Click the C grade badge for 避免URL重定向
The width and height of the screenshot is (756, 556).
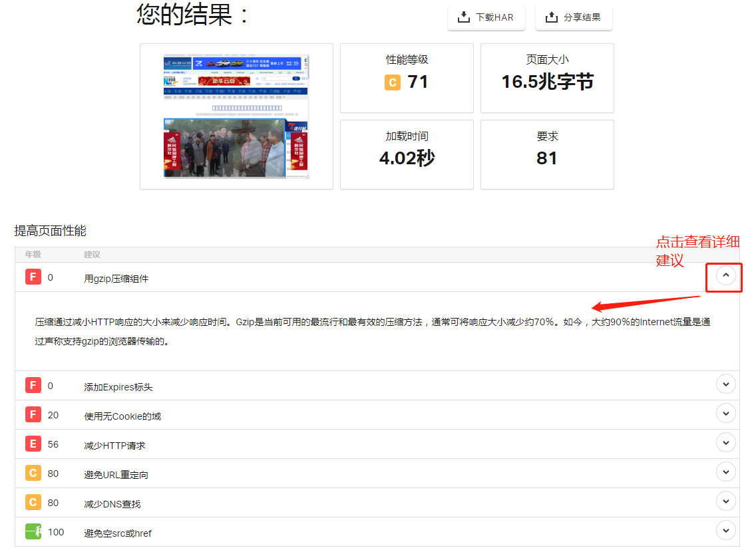click(x=33, y=474)
